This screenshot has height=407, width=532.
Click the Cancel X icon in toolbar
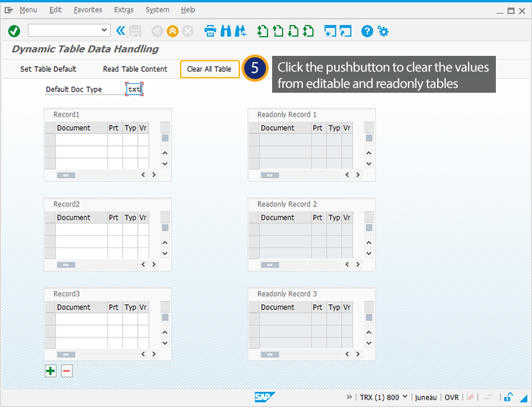pos(188,31)
